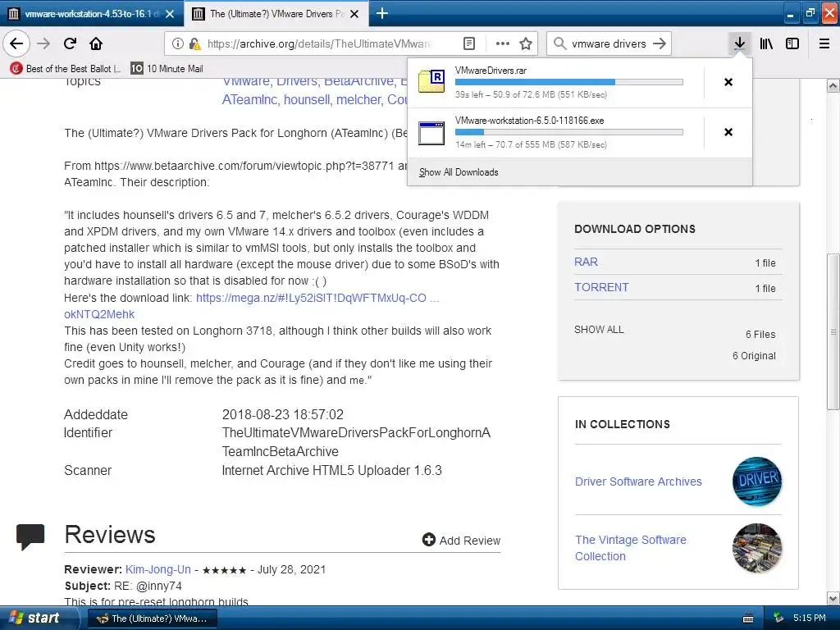The height and width of the screenshot is (630, 840).
Task: Reload the current page
Action: tap(71, 43)
